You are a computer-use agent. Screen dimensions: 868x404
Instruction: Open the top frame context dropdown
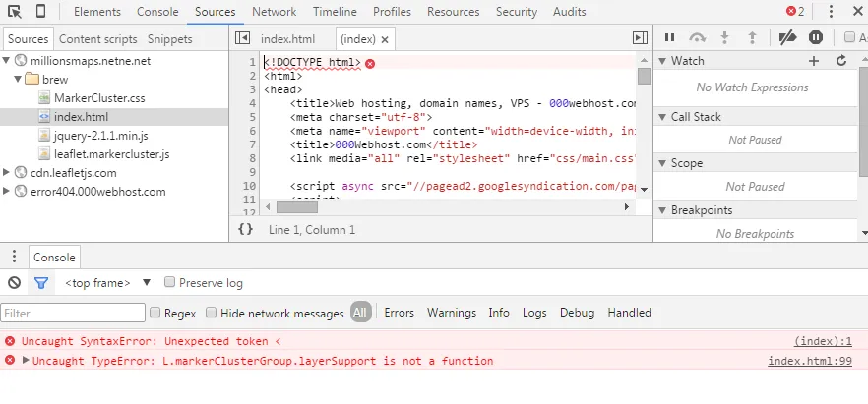pyautogui.click(x=108, y=283)
